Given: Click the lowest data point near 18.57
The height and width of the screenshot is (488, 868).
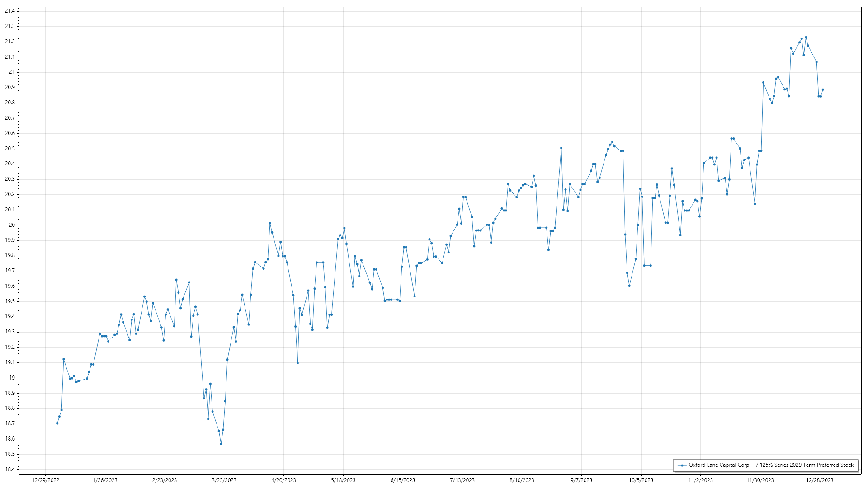Looking at the screenshot, I should 221,444.
